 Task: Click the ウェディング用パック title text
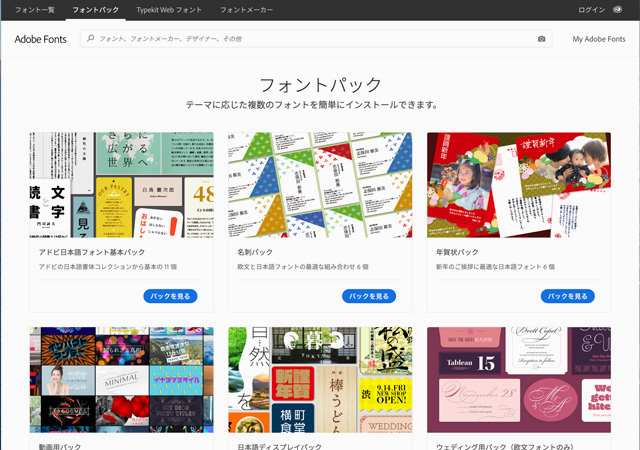505,446
